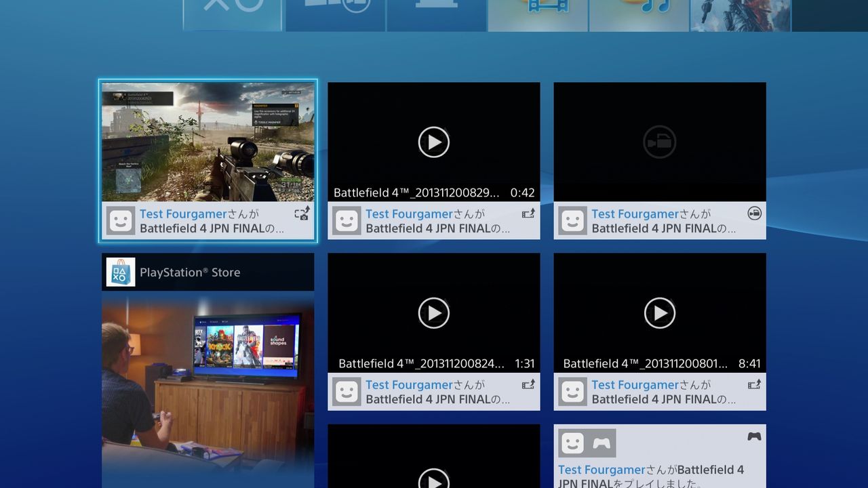Click the avatar icon on the 0:42 video card
The width and height of the screenshot is (868, 488).
[347, 221]
